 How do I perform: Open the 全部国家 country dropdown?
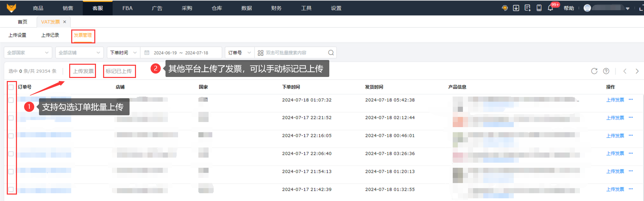pyautogui.click(x=28, y=53)
